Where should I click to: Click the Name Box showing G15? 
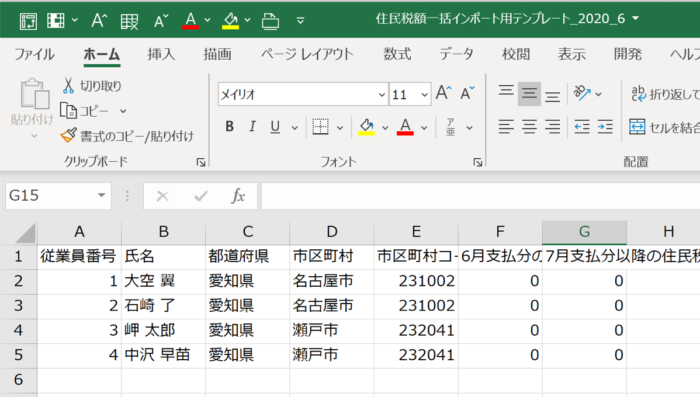coord(50,196)
